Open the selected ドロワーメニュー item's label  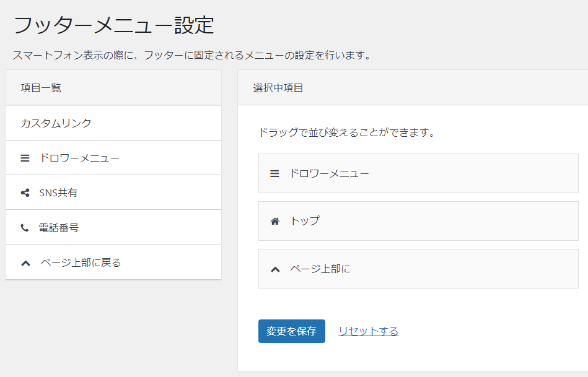tap(329, 173)
